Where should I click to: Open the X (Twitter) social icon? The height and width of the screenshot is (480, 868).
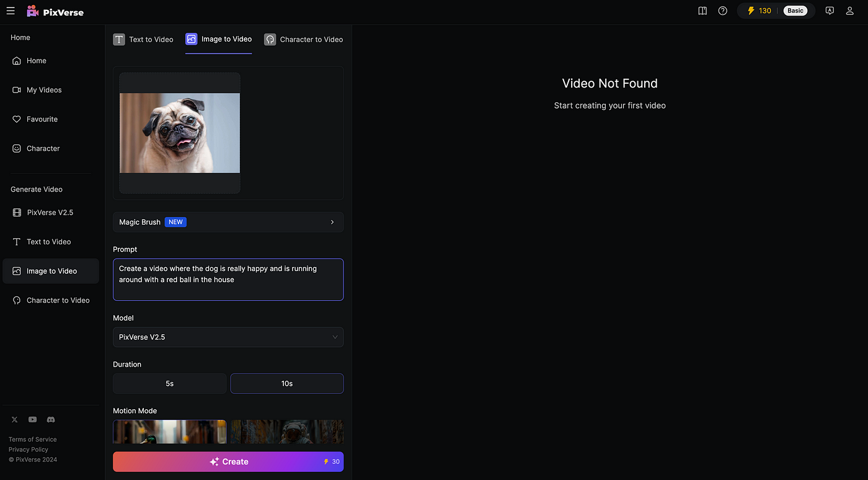[15, 420]
